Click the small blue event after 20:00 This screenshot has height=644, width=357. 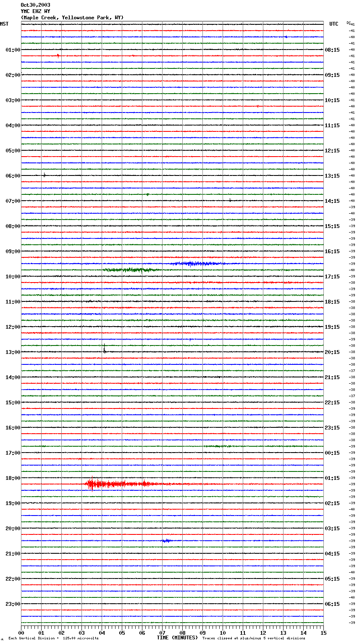[x=166, y=541]
